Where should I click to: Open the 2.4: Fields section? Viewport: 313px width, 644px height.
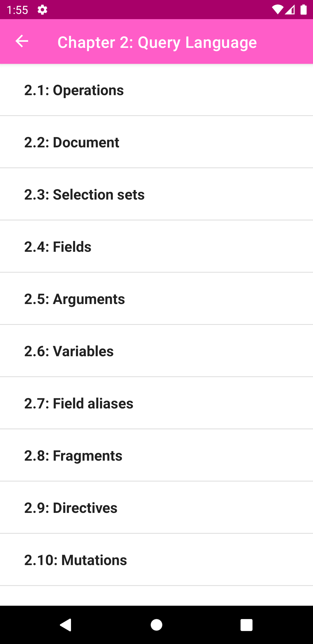tap(156, 247)
